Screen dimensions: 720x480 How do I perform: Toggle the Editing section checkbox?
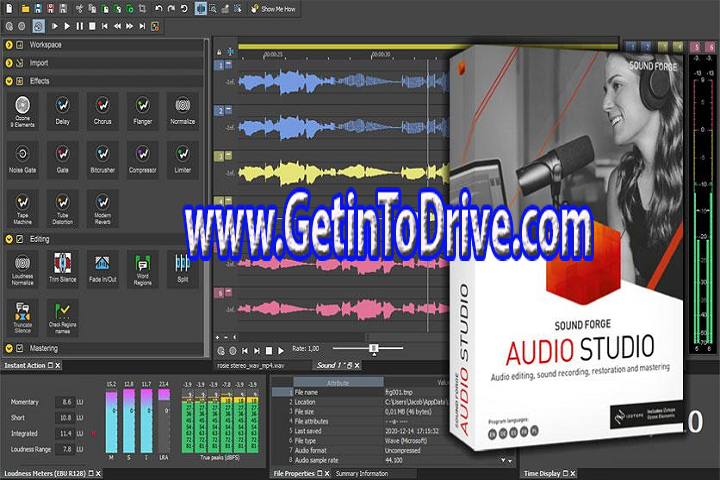point(20,239)
